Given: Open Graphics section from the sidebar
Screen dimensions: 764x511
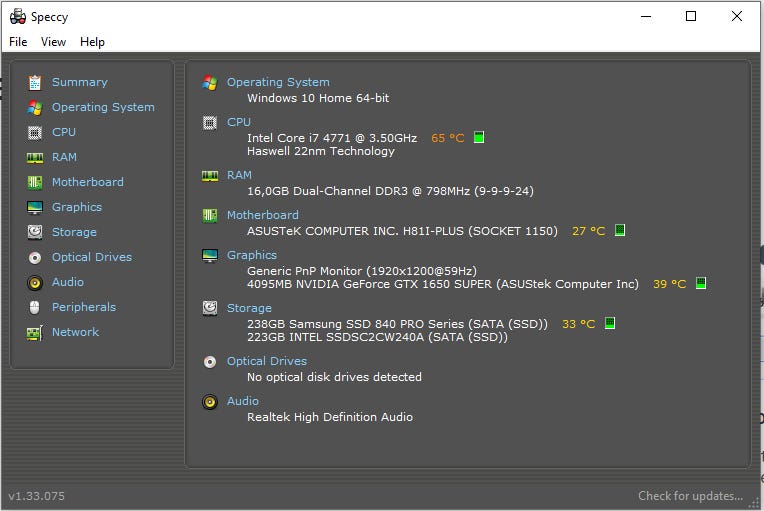Looking at the screenshot, I should point(77,207).
